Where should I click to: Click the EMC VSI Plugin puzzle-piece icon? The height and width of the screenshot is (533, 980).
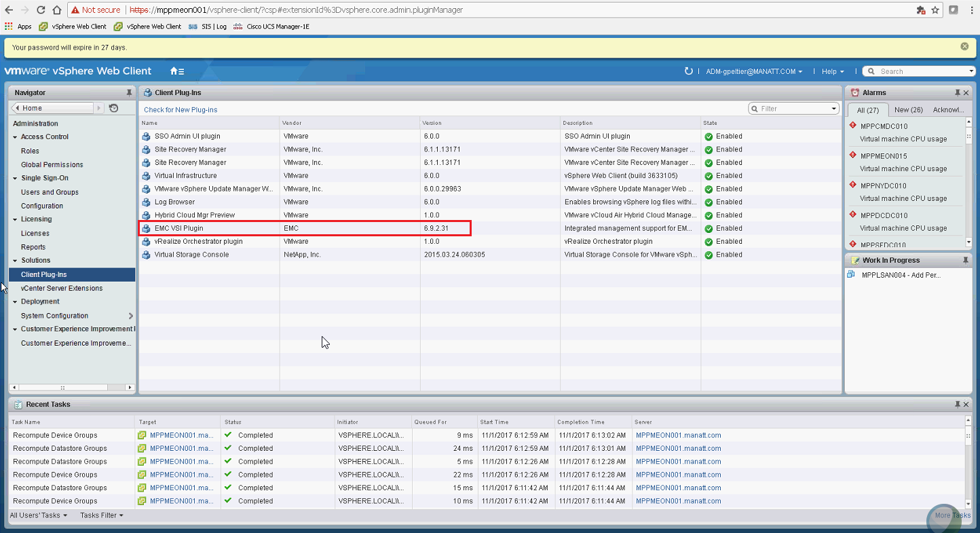point(145,228)
